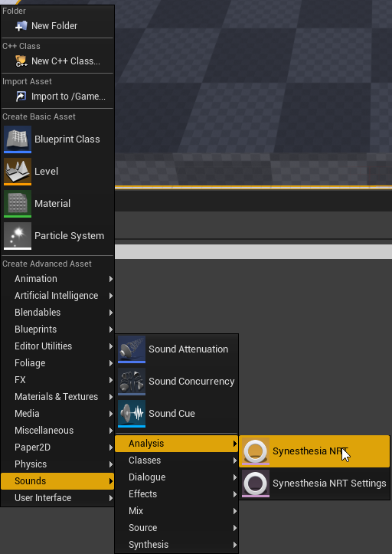Viewport: 392px width, 554px height.
Task: Create a Sound Cue asset
Action: (177, 413)
